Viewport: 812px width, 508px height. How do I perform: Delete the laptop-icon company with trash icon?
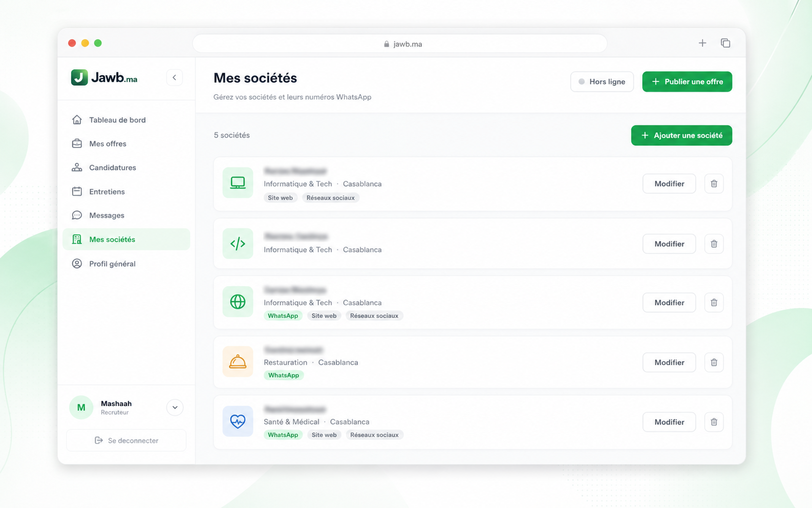point(714,183)
